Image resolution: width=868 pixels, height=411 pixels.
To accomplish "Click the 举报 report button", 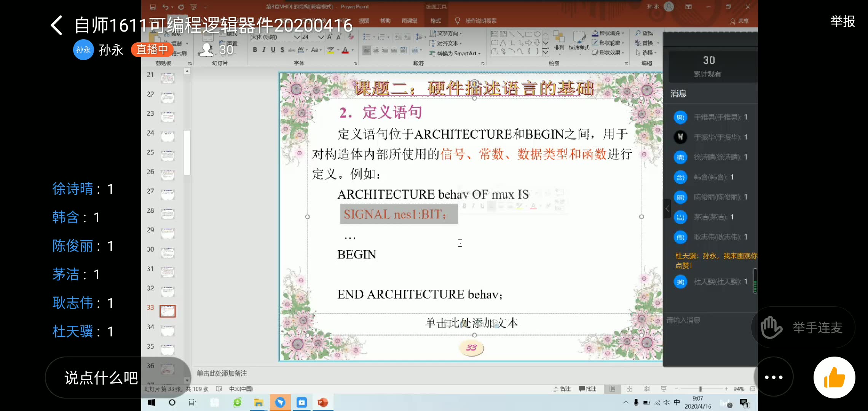I will pyautogui.click(x=842, y=21).
